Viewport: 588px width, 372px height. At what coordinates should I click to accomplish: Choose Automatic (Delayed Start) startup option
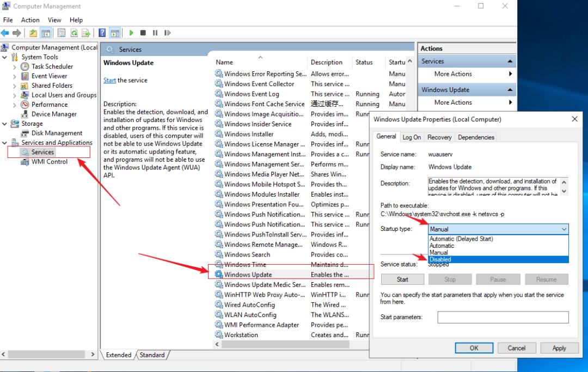(x=461, y=239)
